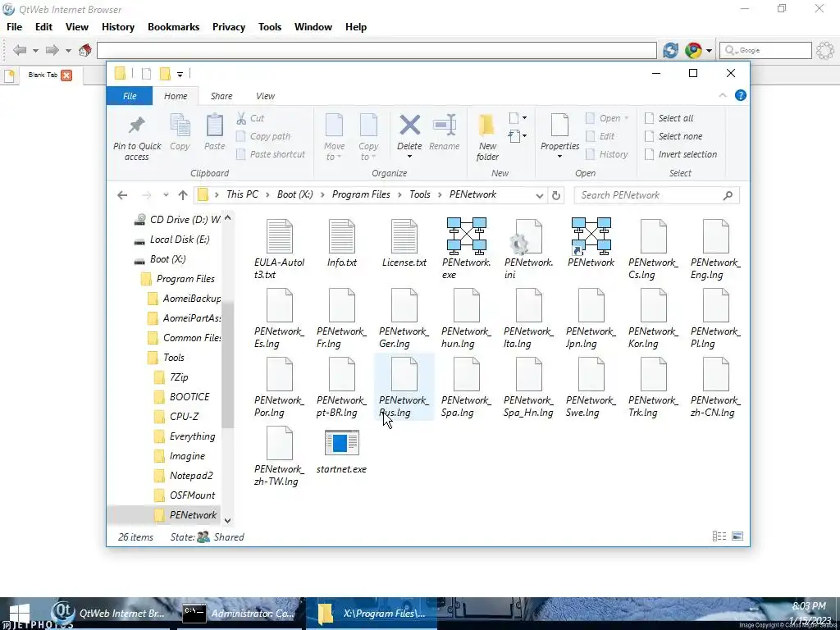Click Select none in the ribbon
Image resolution: width=840 pixels, height=630 pixels.
click(673, 136)
